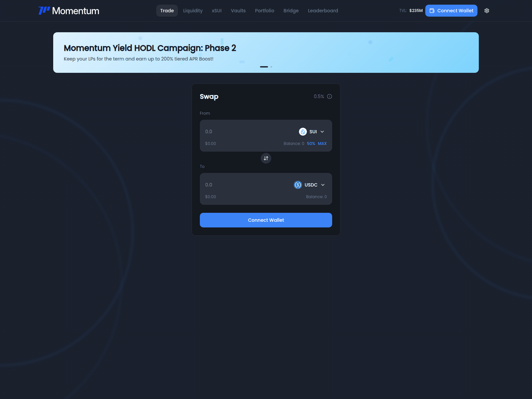Click the SUI token icon
Viewport: 532px width, 399px height.
click(x=303, y=132)
